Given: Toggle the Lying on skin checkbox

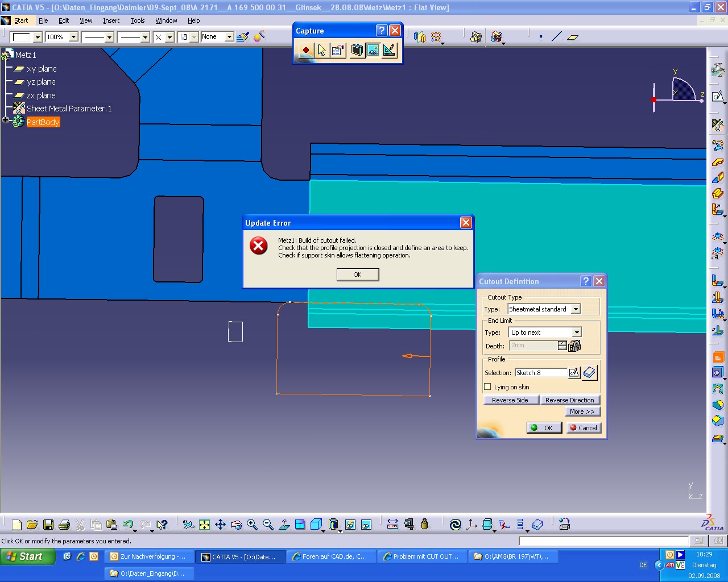Looking at the screenshot, I should click(487, 387).
